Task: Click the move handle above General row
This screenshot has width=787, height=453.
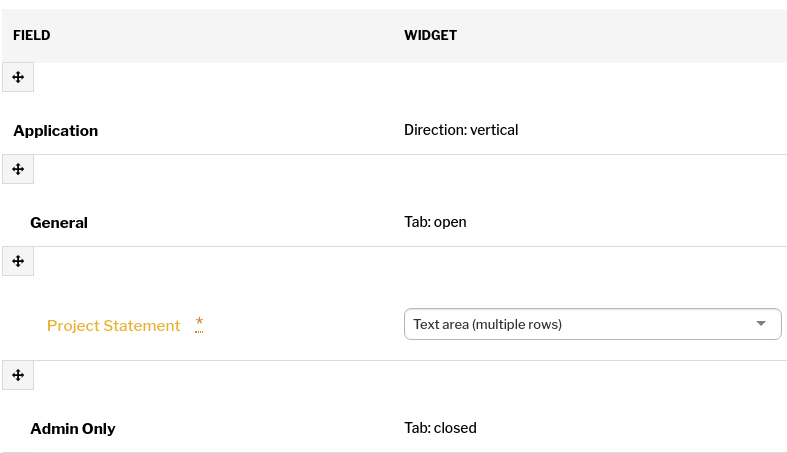Action: pyautogui.click(x=18, y=169)
